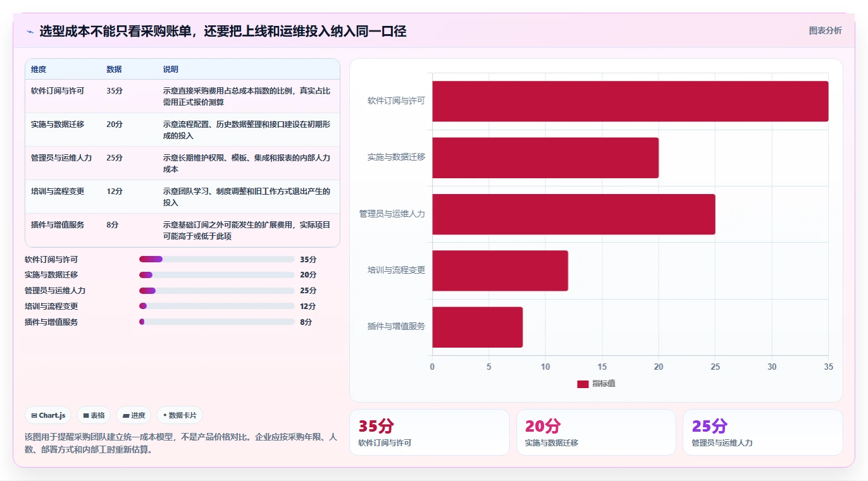Click the 30 tick on the chart x-axis
The height and width of the screenshot is (481, 868).
pos(772,367)
